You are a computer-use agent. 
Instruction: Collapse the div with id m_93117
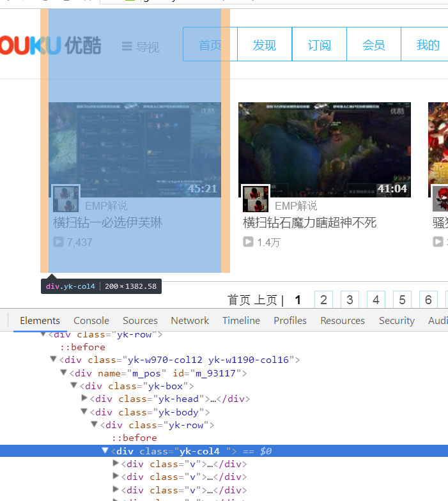pyautogui.click(x=64, y=372)
